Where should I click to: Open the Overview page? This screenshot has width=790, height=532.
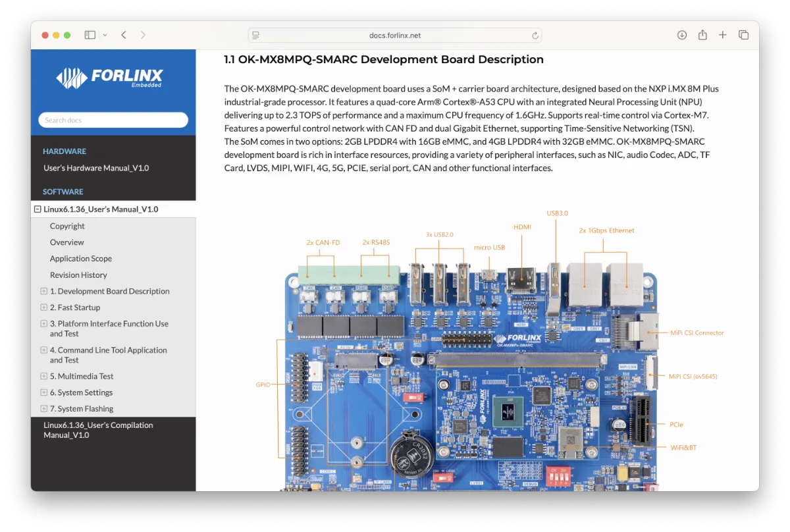[x=66, y=242]
